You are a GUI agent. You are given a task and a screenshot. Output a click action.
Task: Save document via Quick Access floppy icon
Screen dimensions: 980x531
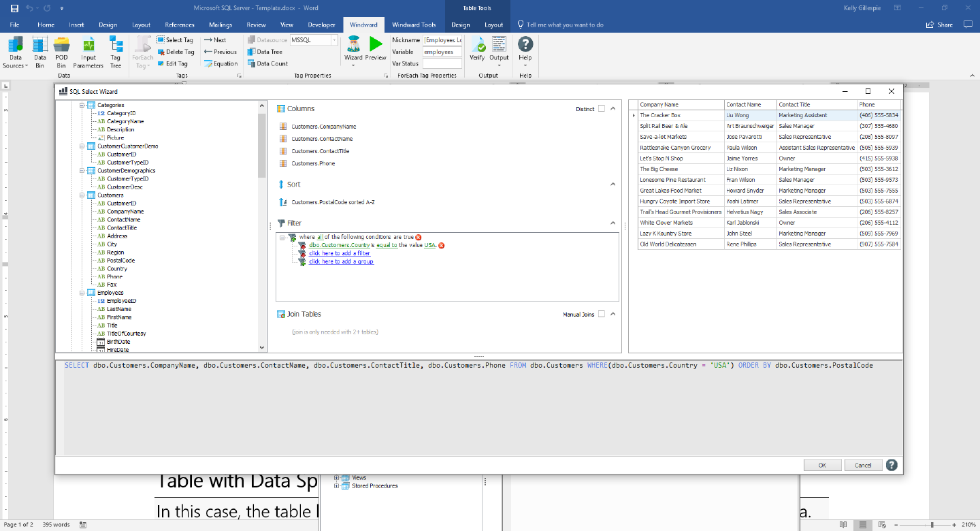point(14,8)
